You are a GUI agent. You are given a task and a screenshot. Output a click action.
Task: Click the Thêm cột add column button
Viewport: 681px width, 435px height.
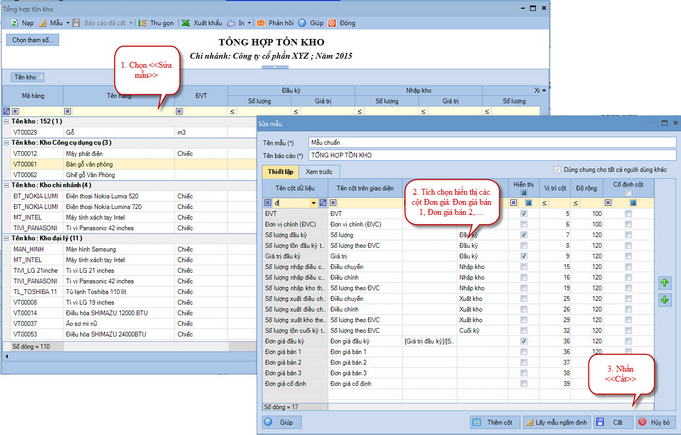(494, 422)
